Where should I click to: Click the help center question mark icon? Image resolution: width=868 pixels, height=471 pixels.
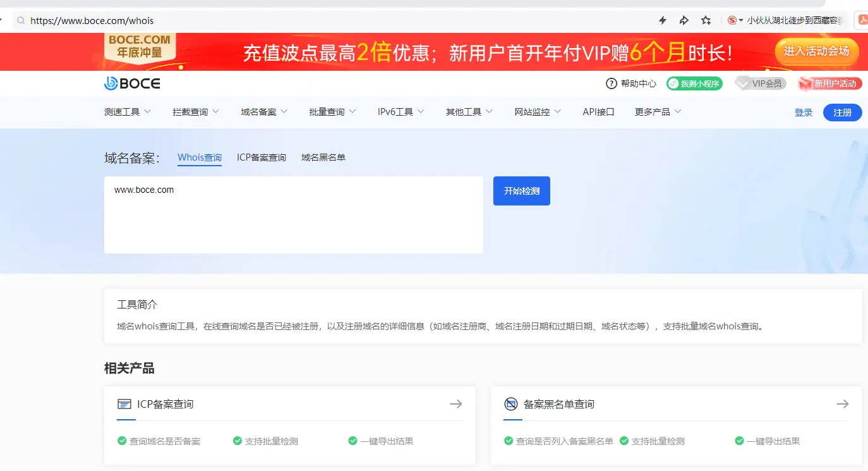point(611,83)
